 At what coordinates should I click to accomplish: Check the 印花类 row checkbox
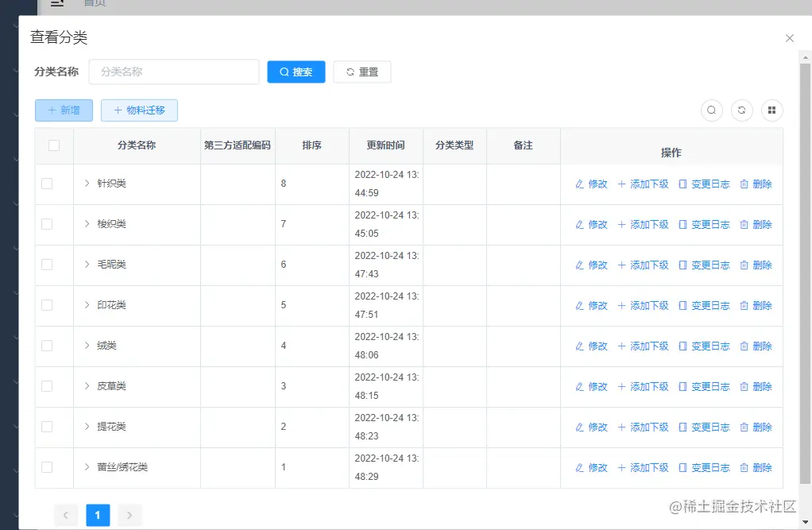(47, 304)
